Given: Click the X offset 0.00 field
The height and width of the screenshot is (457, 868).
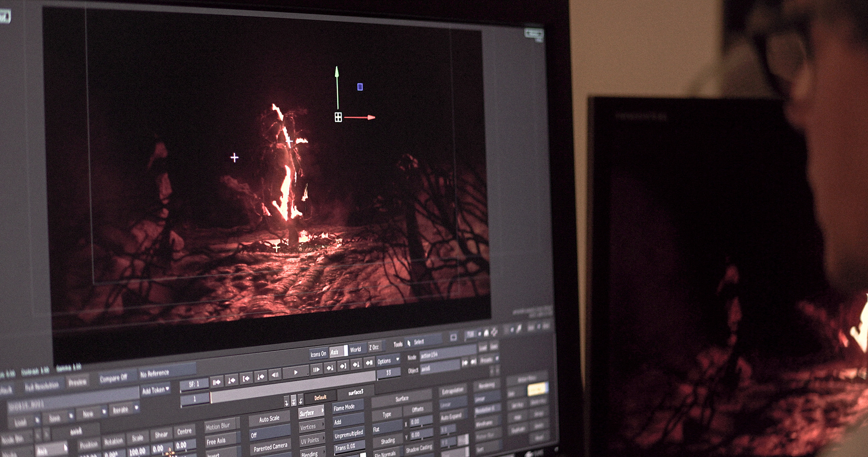Looking at the screenshot, I should (x=421, y=421).
